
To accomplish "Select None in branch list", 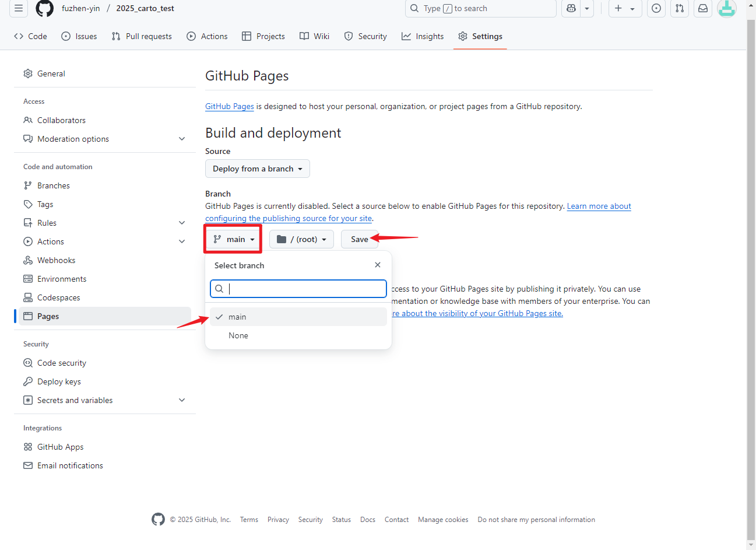I will coord(298,335).
